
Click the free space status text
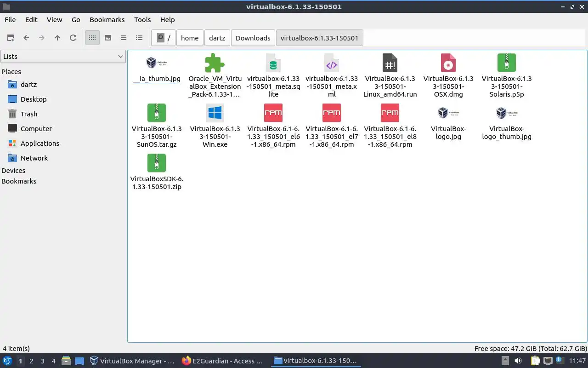(x=531, y=349)
